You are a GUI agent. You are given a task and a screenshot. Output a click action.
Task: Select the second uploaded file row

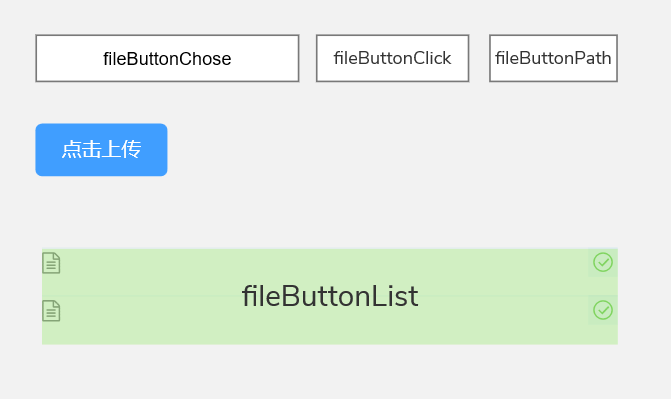pyautogui.click(x=330, y=311)
